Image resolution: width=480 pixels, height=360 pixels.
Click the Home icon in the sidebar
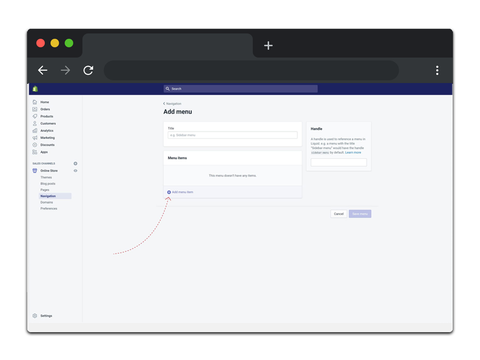35,102
